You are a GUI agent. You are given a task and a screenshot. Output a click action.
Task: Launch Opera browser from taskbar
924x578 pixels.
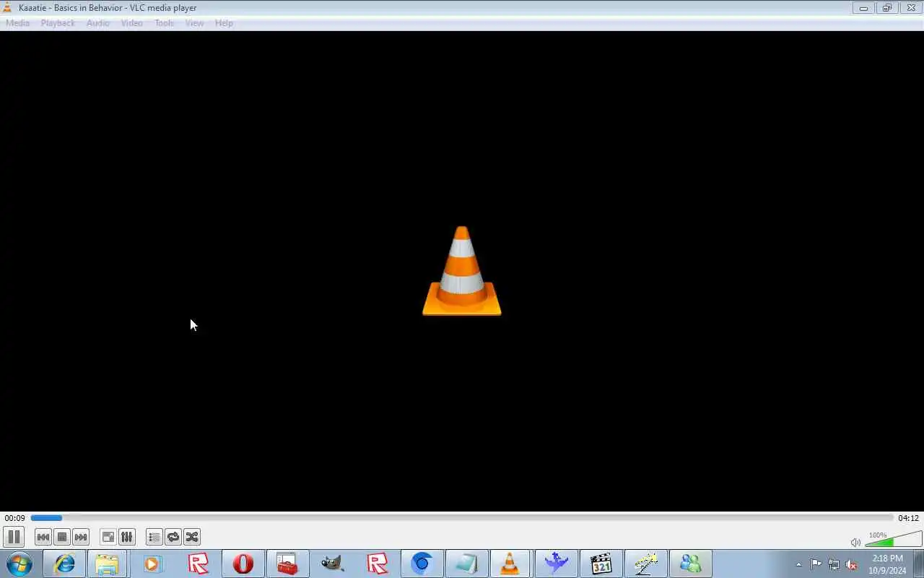243,564
